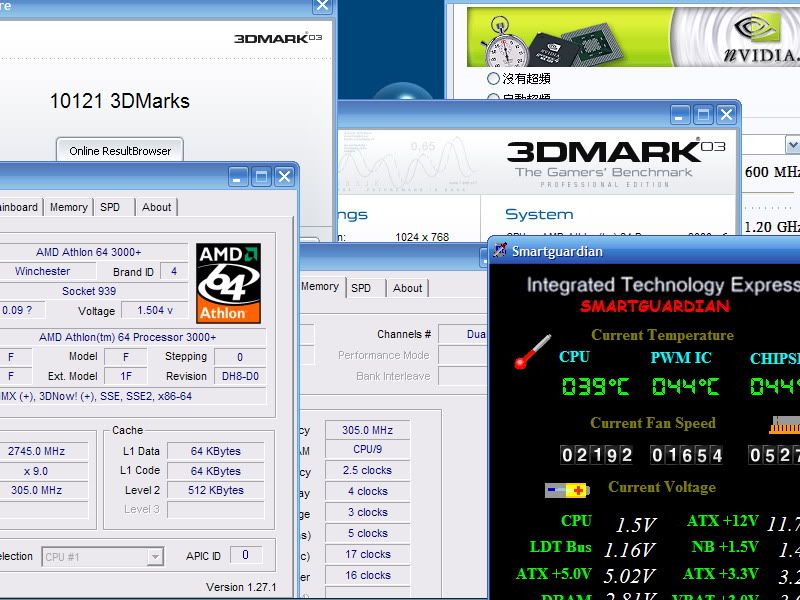Image resolution: width=800 pixels, height=600 pixels.
Task: Click the 512 KBytes Level 2 cache value
Action: pyautogui.click(x=216, y=490)
